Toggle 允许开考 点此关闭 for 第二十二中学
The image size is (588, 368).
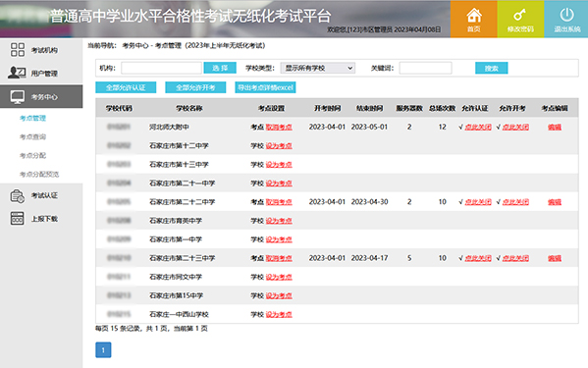tap(515, 202)
